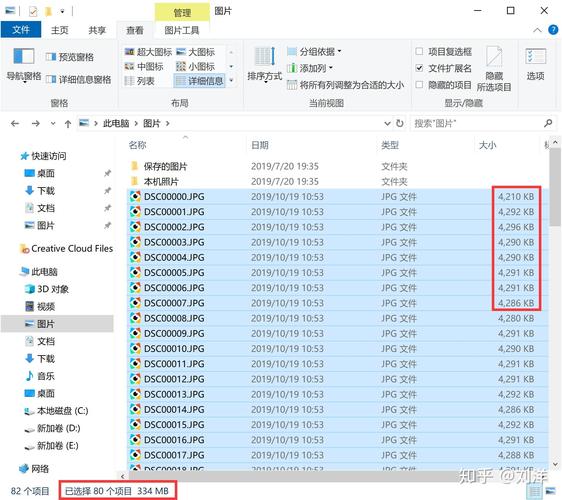Sort by the Size (大小) column
The width and height of the screenshot is (562, 500).
pos(487,145)
